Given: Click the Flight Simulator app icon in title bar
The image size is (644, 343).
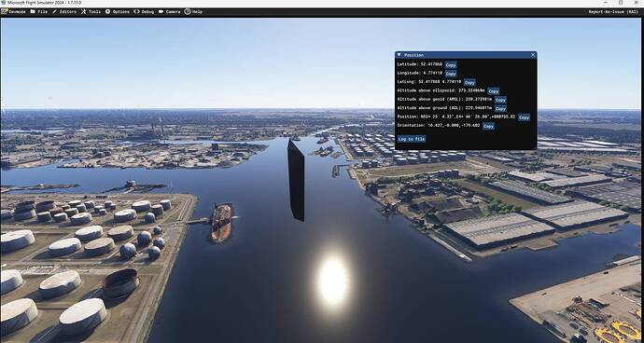Looking at the screenshot, I should (4, 3).
